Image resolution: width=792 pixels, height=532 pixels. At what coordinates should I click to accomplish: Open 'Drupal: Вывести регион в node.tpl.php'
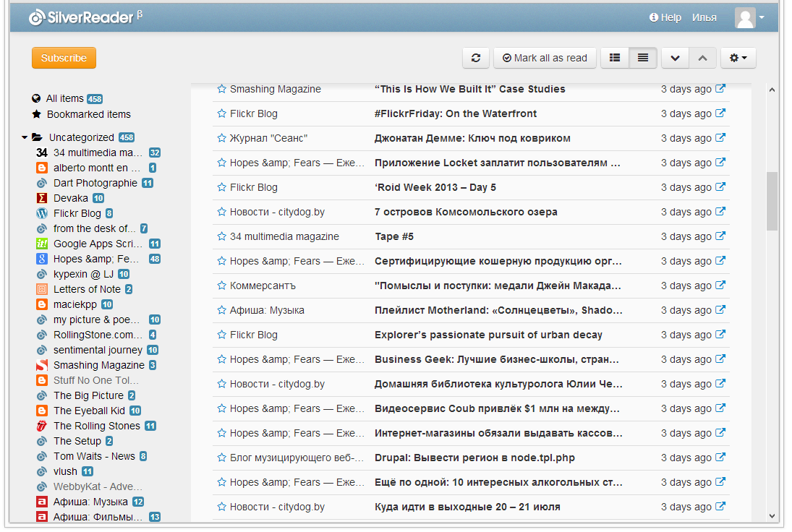coord(474,458)
